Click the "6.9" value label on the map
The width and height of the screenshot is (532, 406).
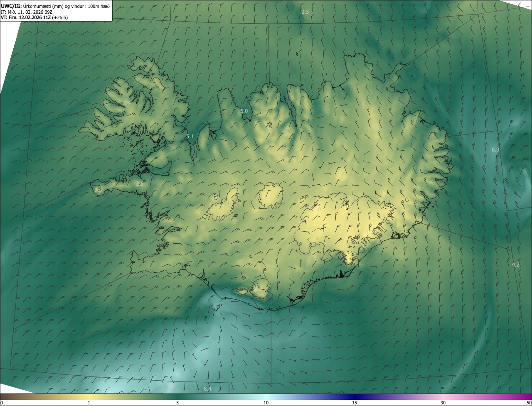pyautogui.click(x=495, y=149)
